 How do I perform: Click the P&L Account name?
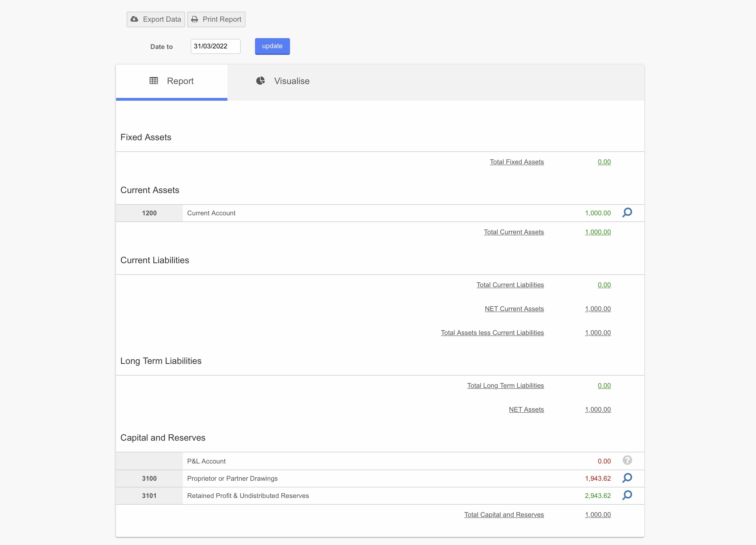click(206, 461)
